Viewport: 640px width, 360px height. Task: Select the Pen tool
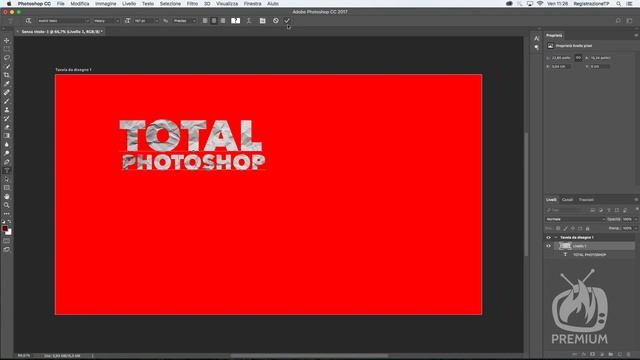point(7,162)
